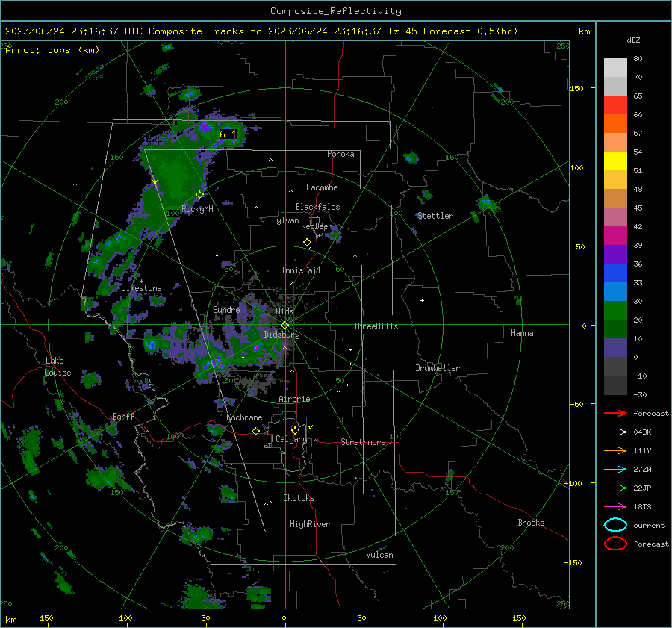The image size is (672, 628).
Task: Click the Innisfail city label
Action: pos(301,270)
